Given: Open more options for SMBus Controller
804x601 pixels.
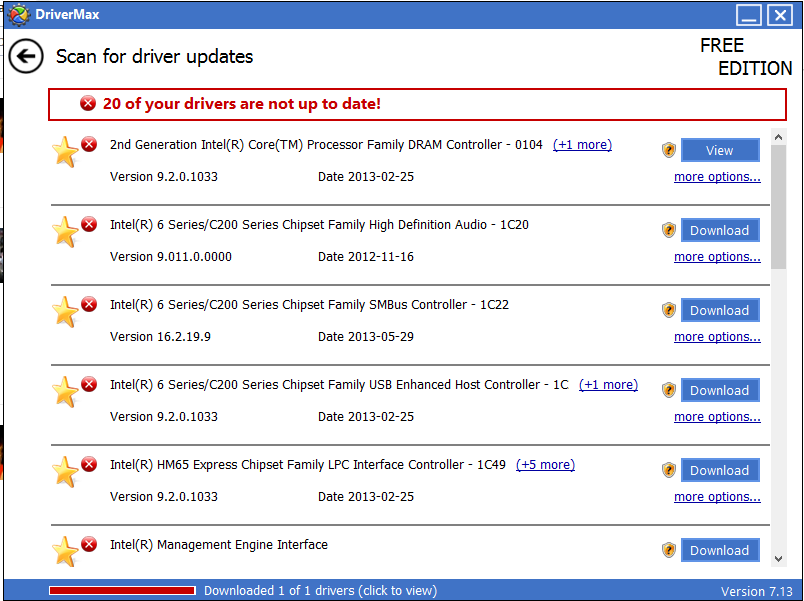Looking at the screenshot, I should (717, 337).
